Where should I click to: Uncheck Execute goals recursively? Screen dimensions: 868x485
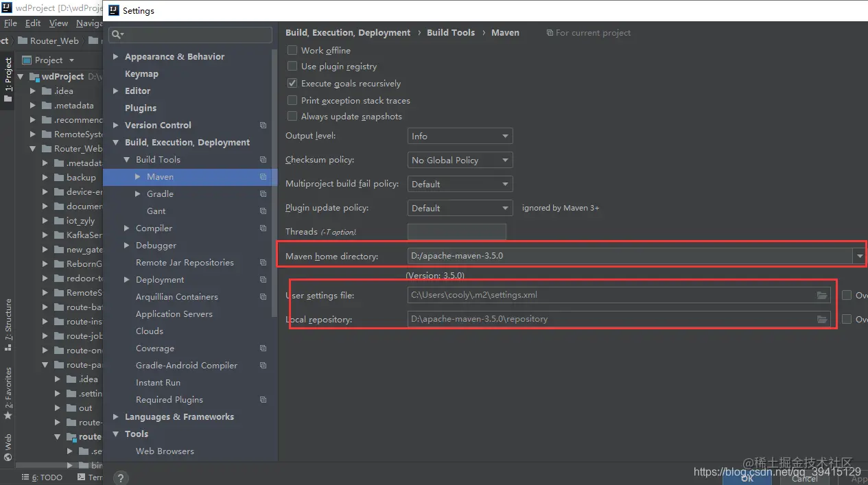[292, 83]
